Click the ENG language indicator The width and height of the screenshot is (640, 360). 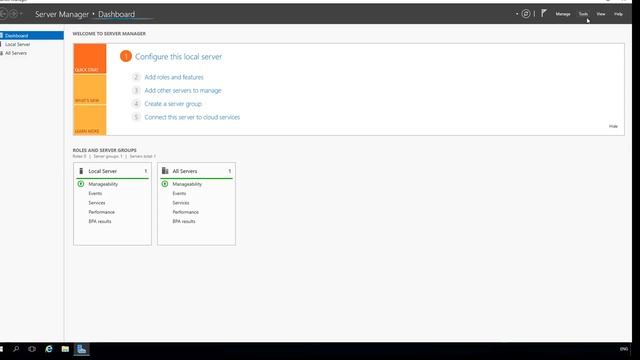coord(624,349)
